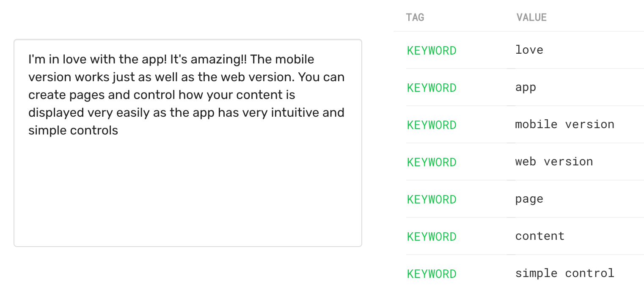The width and height of the screenshot is (644, 291).
Task: Select the KEYWORD tag beside 'app'
Action: coord(432,88)
